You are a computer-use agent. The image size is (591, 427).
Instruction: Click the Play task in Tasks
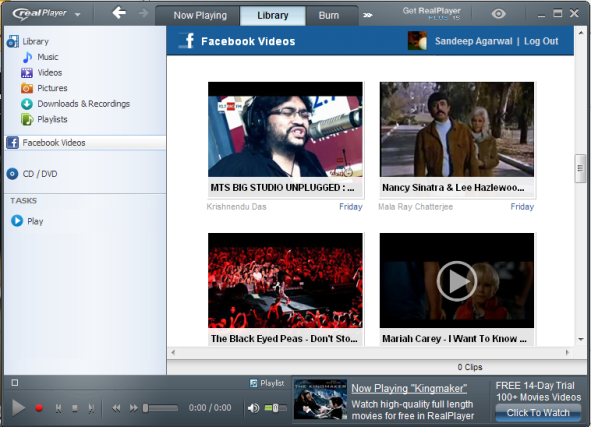27,221
